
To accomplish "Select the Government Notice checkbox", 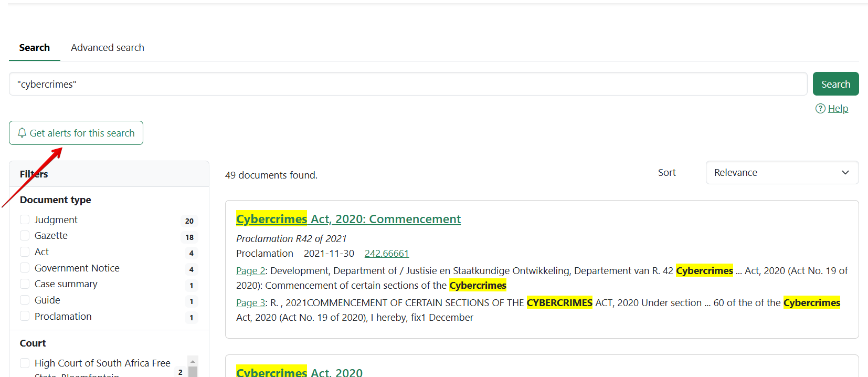I will pos(25,268).
